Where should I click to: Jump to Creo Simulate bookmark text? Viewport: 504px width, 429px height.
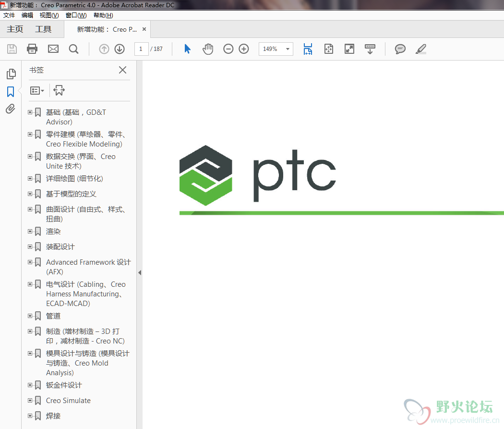click(68, 400)
